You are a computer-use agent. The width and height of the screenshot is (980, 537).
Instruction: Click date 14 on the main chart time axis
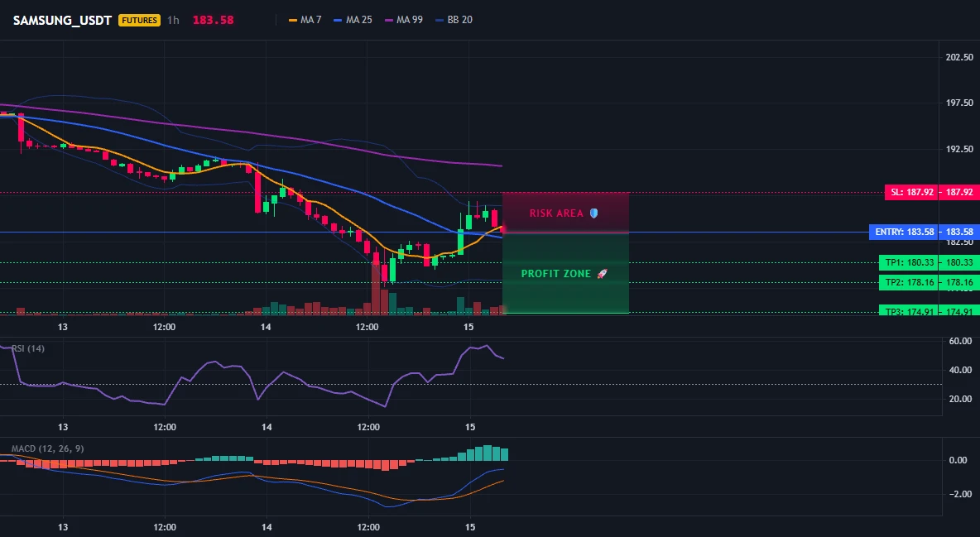pyautogui.click(x=267, y=327)
